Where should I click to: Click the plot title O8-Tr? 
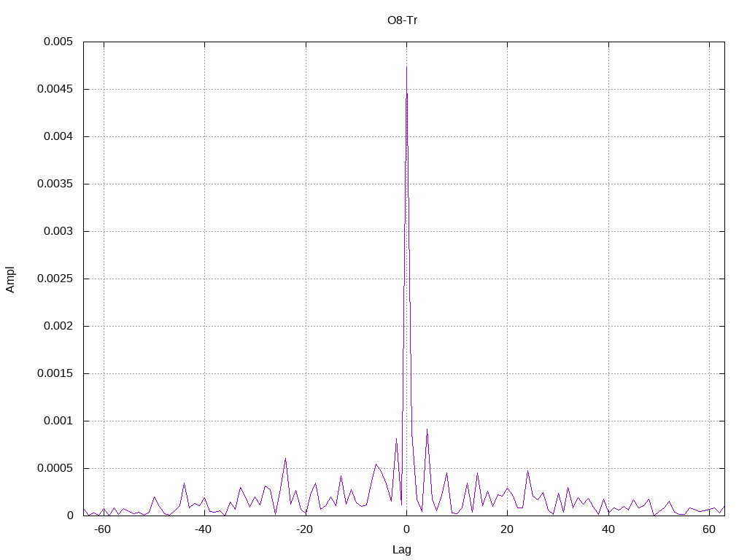402,20
